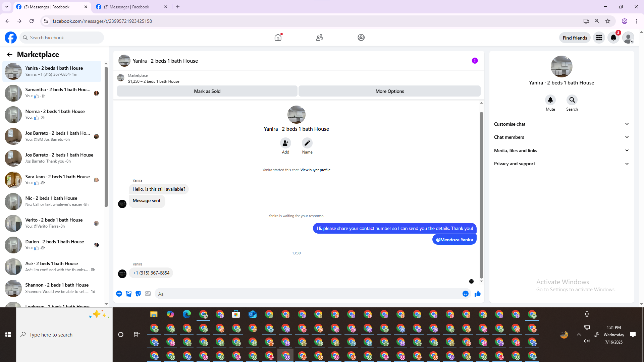This screenshot has width=644, height=362.
Task: Open the taskbar clock and date
Action: coord(614,335)
